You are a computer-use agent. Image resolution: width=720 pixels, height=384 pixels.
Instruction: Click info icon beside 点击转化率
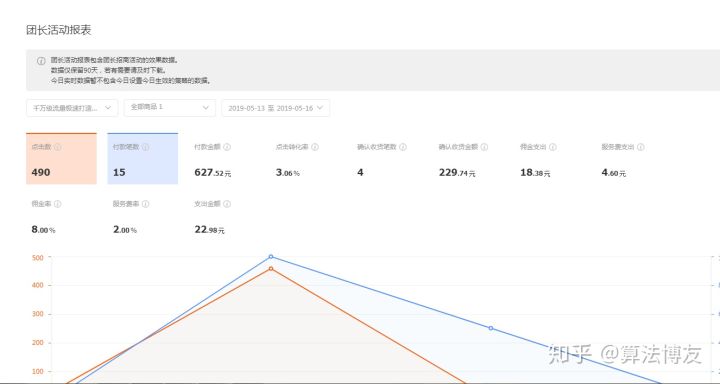click(x=315, y=147)
